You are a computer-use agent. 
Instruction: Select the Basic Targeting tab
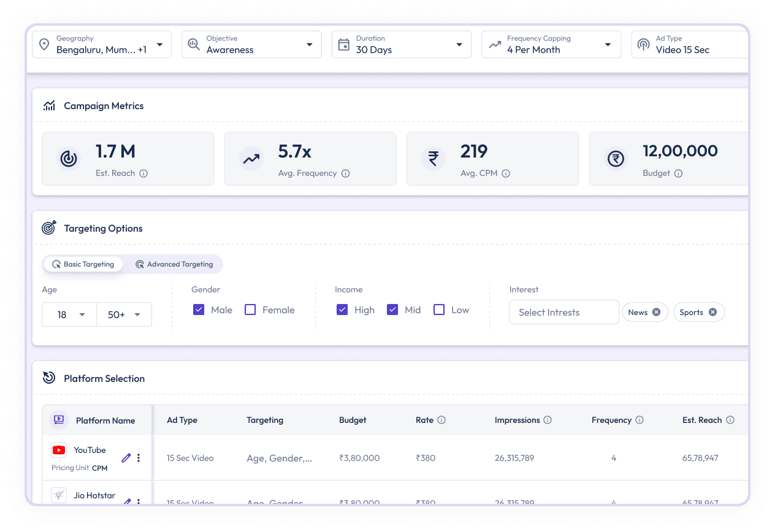tap(83, 264)
